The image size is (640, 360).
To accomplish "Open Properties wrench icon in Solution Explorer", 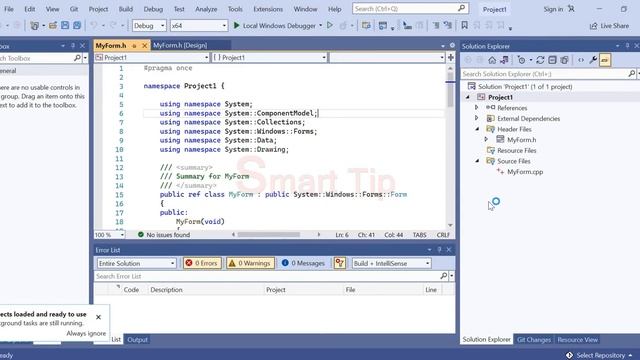I will tap(593, 60).
